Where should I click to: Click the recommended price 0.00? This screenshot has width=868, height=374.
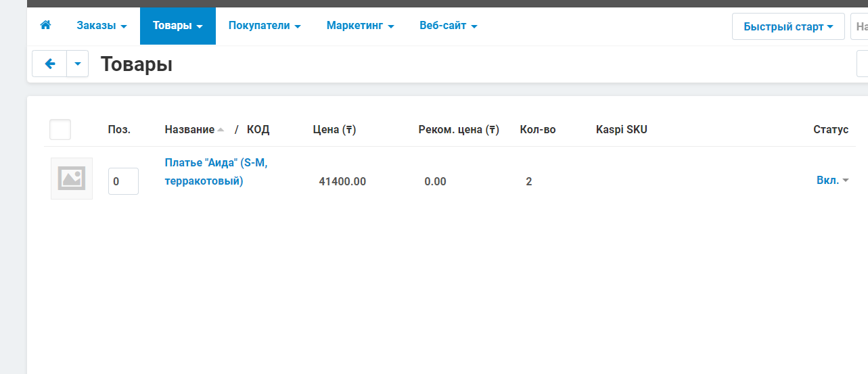coord(435,181)
